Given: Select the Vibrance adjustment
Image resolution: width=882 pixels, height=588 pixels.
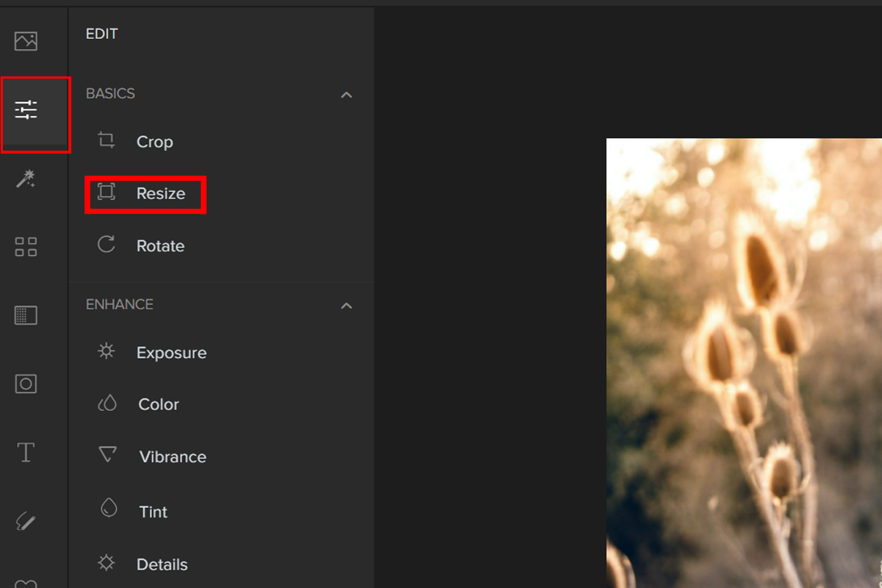Looking at the screenshot, I should pos(172,457).
